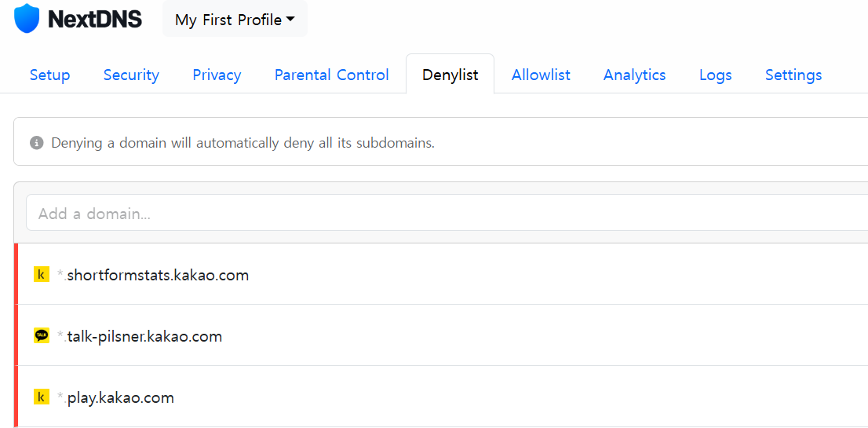The image size is (868, 428).
Task: Click the KakaoTalk icon beside talk-pilsner.kakao.com
Action: (x=42, y=335)
